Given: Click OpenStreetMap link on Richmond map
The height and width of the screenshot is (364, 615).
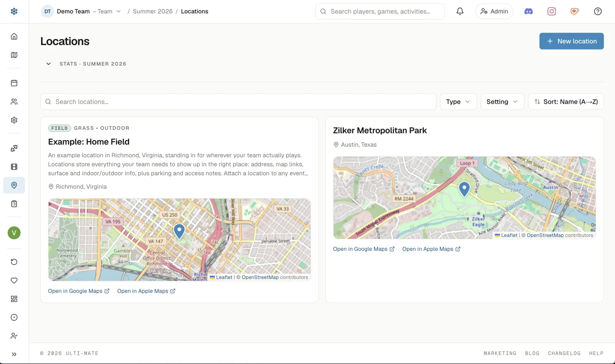Looking at the screenshot, I should click(260, 277).
